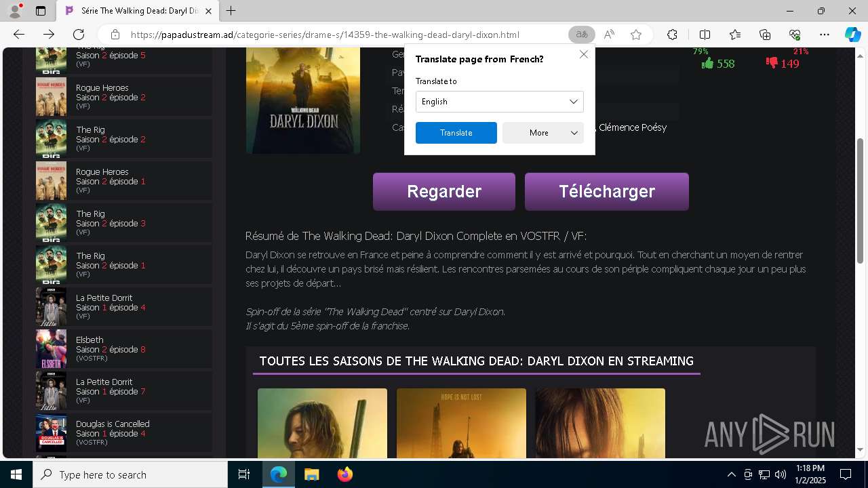The width and height of the screenshot is (868, 488).
Task: Click the Daryl Dixon poster image
Action: coord(303,100)
